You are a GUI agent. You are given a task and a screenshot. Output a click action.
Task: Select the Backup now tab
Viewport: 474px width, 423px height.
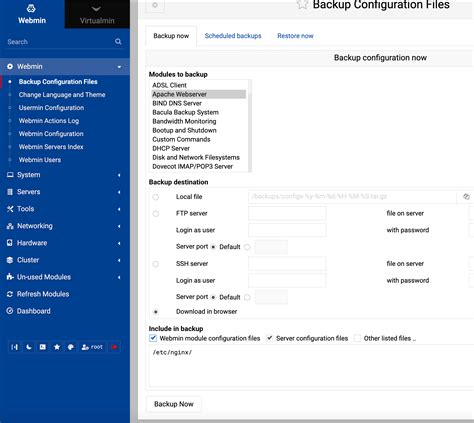[171, 36]
